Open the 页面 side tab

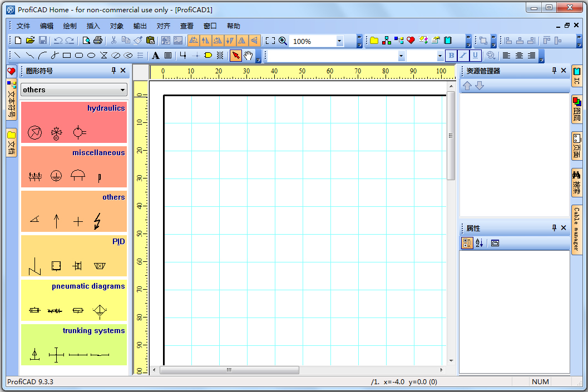(577, 146)
